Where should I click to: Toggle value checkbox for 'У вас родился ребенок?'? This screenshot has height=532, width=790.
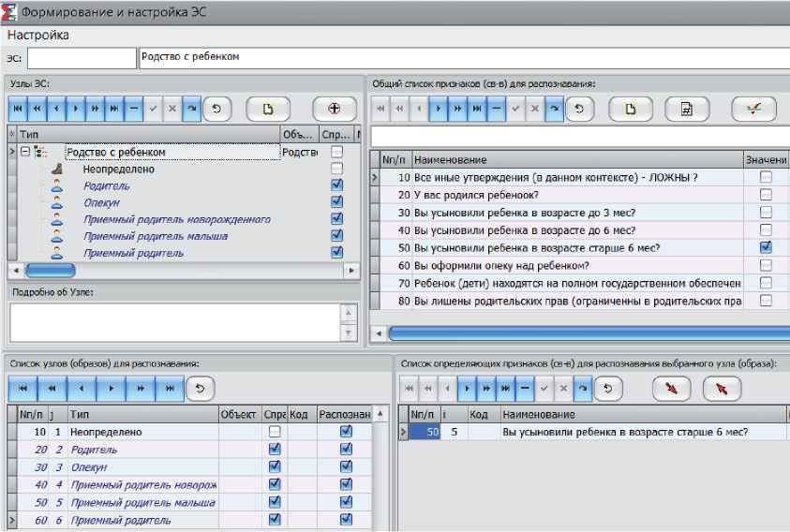click(x=766, y=195)
